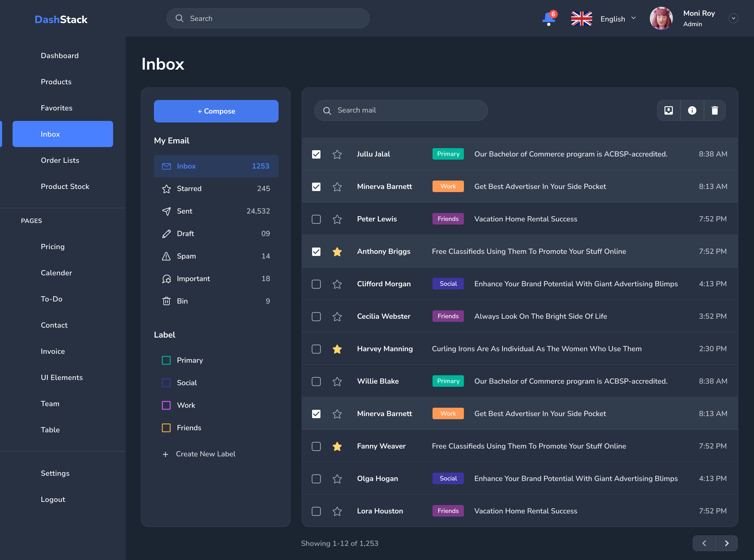Click Logout in the sidebar
Viewport: 754px width, 560px height.
pyautogui.click(x=53, y=499)
